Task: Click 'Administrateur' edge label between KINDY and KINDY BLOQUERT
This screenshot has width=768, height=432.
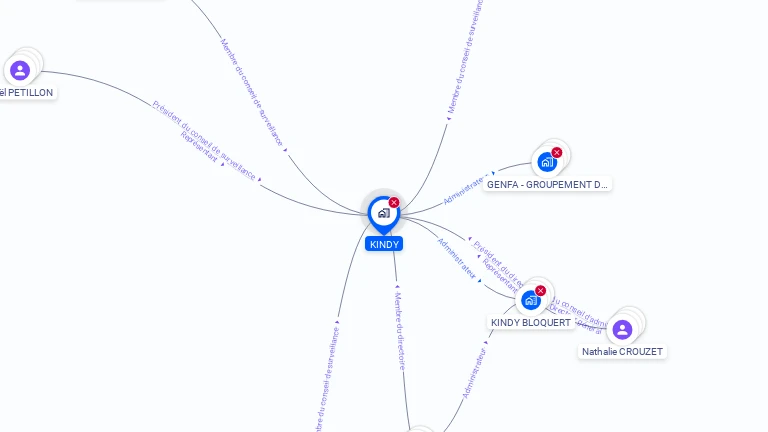Action: coord(457,258)
